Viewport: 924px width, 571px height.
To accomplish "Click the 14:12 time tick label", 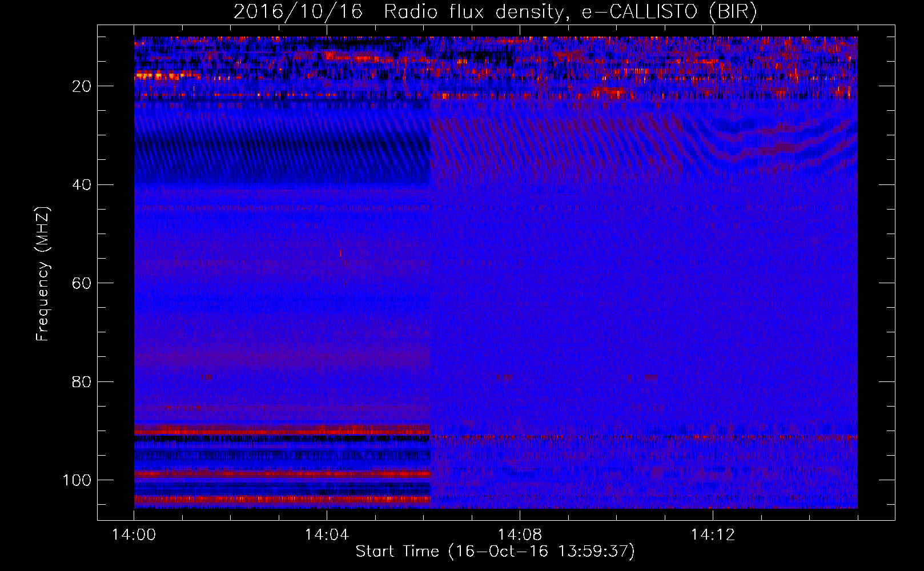I will (x=713, y=534).
